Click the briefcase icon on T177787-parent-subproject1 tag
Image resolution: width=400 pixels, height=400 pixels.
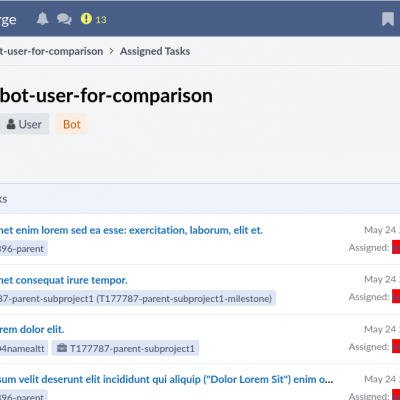pyautogui.click(x=62, y=348)
